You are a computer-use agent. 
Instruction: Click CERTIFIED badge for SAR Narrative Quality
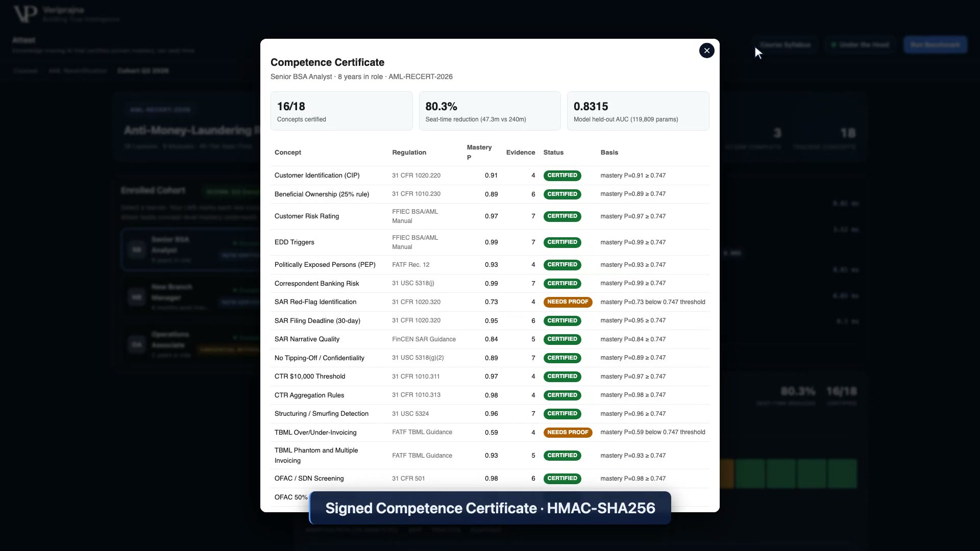click(562, 339)
